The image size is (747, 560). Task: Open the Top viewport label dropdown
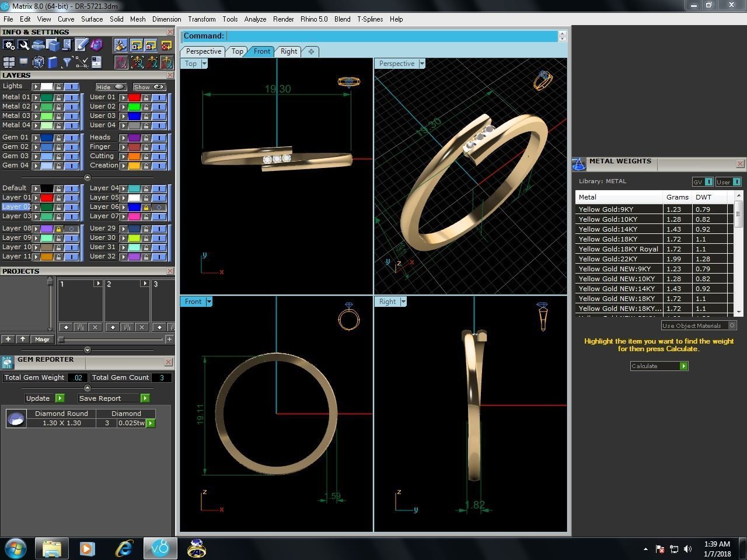(204, 64)
